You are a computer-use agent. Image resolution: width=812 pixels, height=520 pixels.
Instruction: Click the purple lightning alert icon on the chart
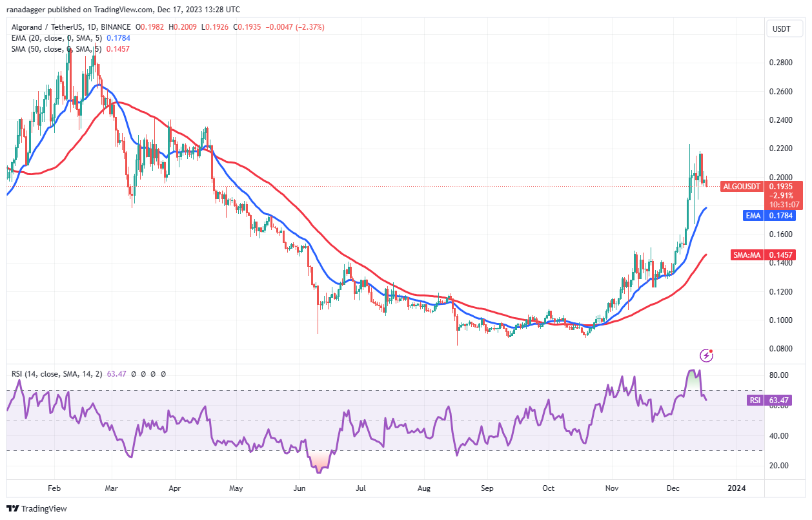click(x=706, y=354)
